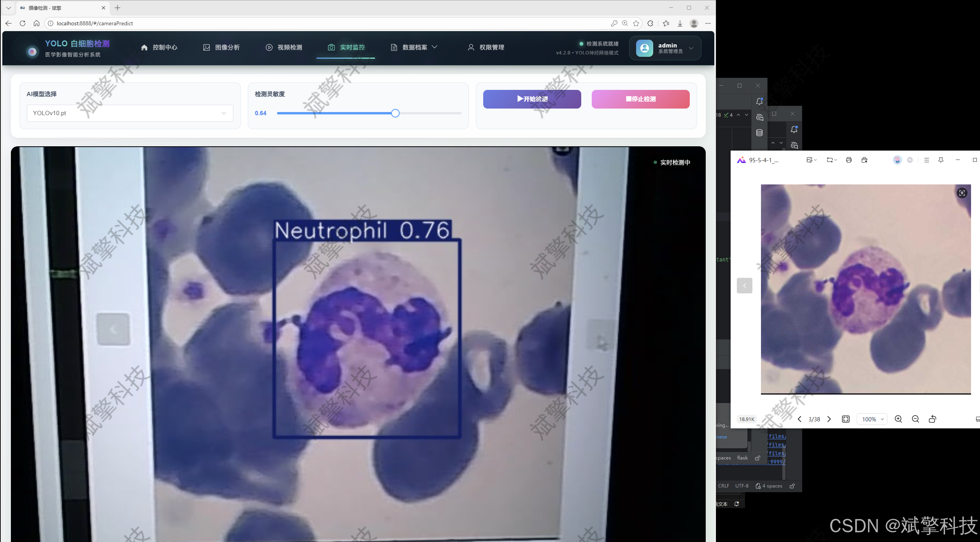Toggle fit-to-window icon in viewer

845,419
